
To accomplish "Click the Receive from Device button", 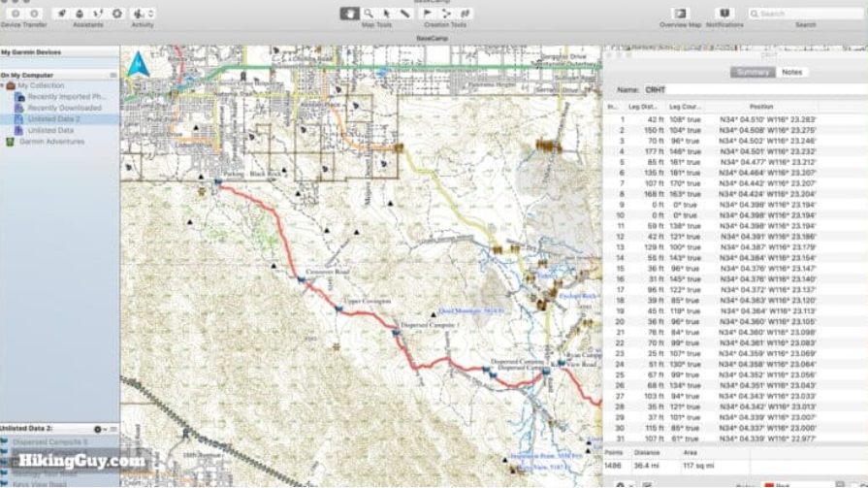I will coord(34,14).
